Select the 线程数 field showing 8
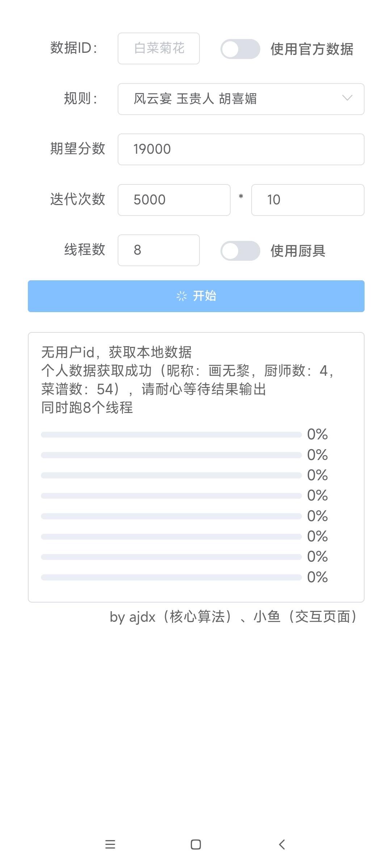This screenshot has height=868, width=391. pos(158,250)
